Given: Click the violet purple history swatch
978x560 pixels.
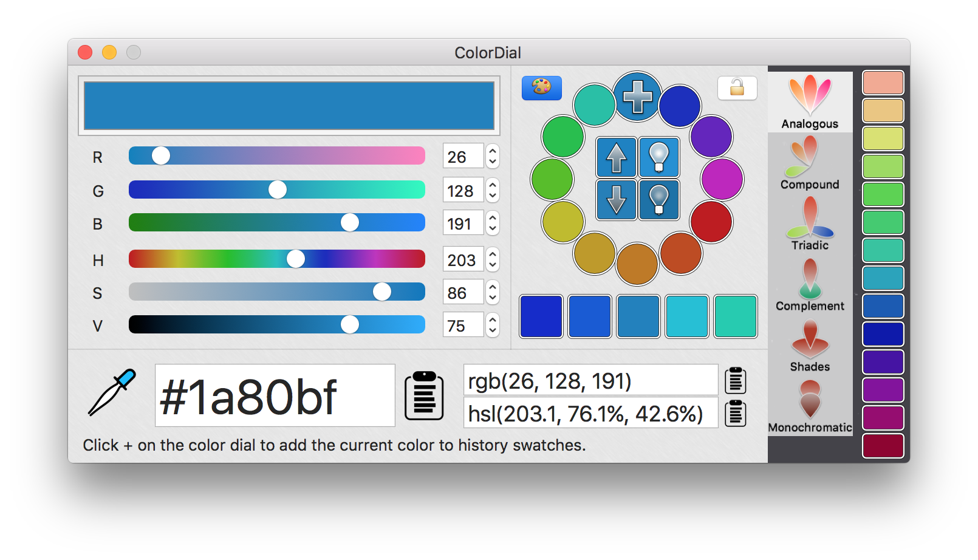Looking at the screenshot, I should tap(883, 390).
